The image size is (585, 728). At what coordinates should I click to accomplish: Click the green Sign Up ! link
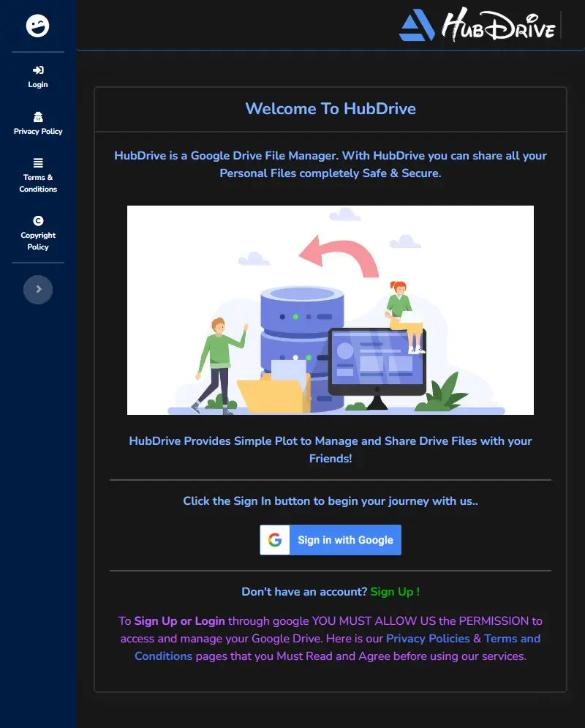coord(395,591)
